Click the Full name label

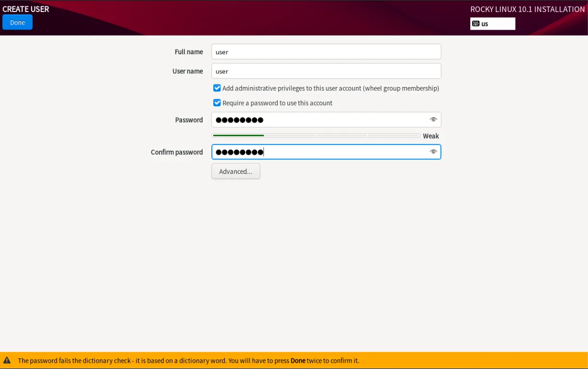[x=189, y=52]
